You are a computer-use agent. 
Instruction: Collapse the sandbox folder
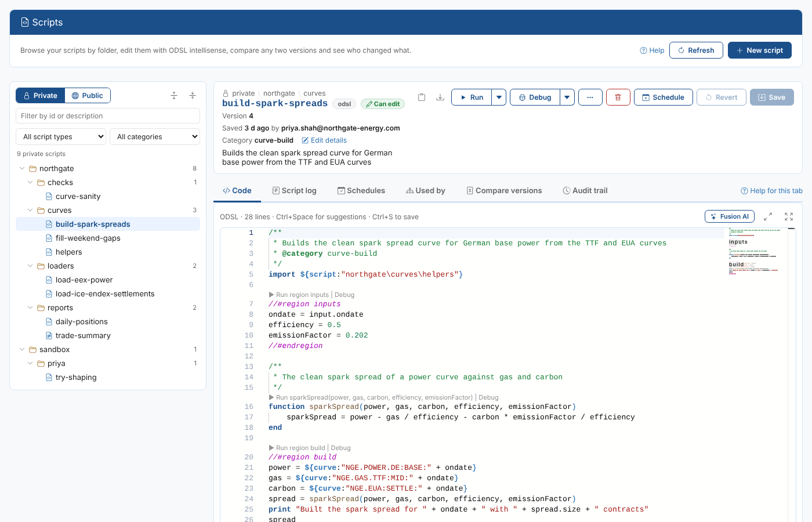[x=22, y=350]
